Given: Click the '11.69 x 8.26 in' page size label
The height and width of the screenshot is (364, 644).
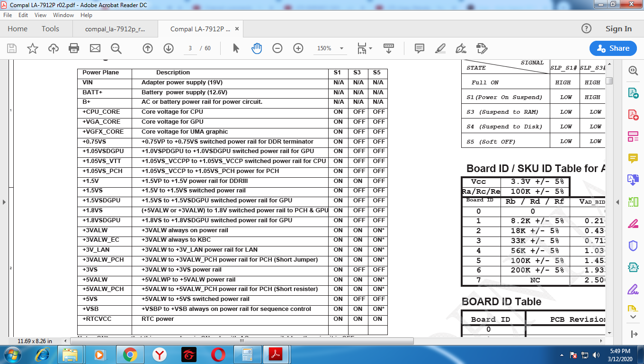Looking at the screenshot, I should (x=35, y=341).
